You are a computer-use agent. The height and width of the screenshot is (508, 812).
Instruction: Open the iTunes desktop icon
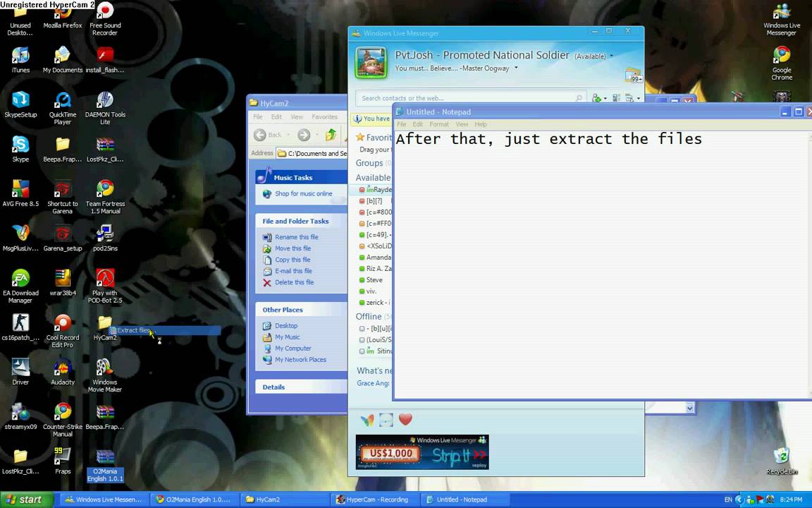click(x=20, y=59)
